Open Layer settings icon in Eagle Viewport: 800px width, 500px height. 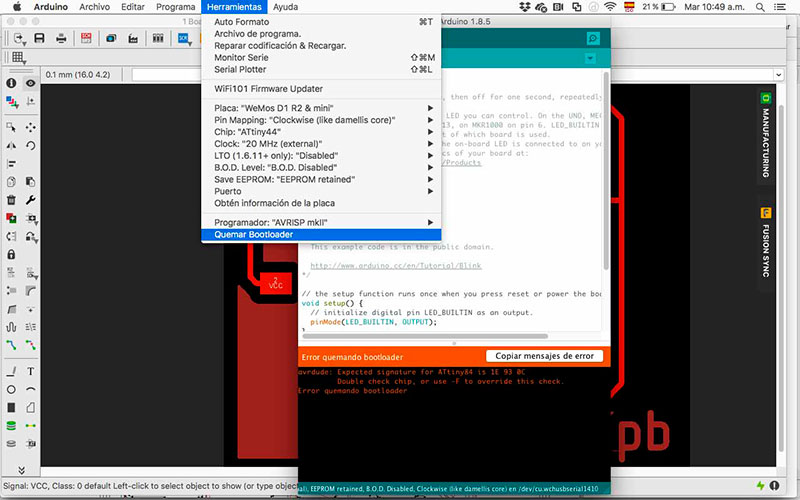[x=12, y=102]
